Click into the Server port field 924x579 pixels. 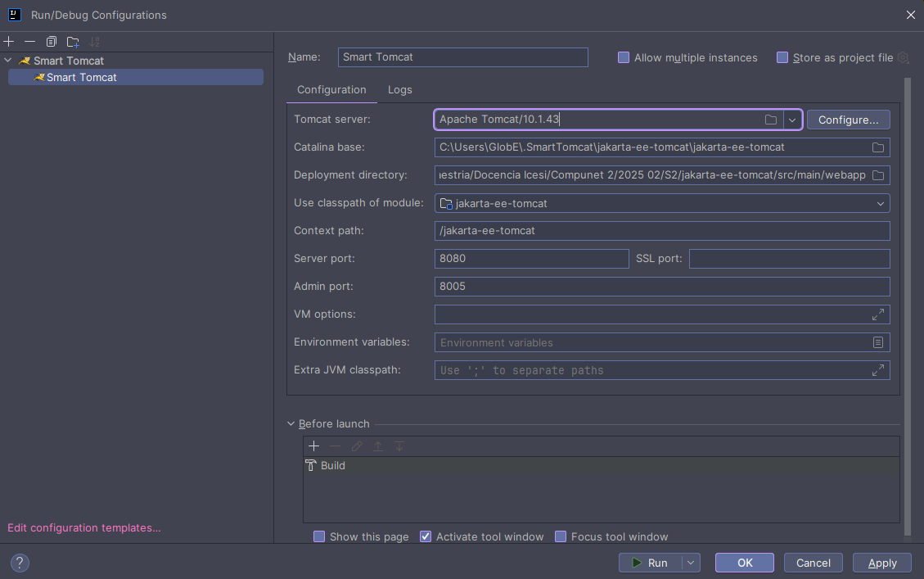[531, 259]
